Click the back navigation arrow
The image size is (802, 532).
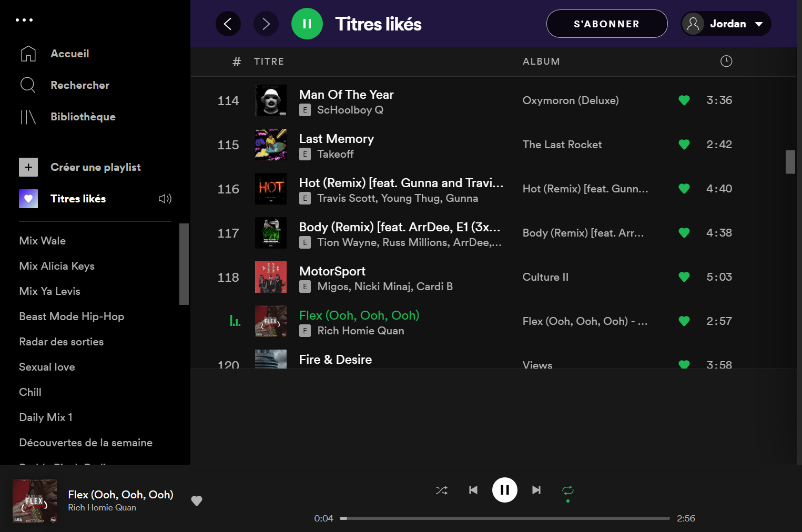228,24
